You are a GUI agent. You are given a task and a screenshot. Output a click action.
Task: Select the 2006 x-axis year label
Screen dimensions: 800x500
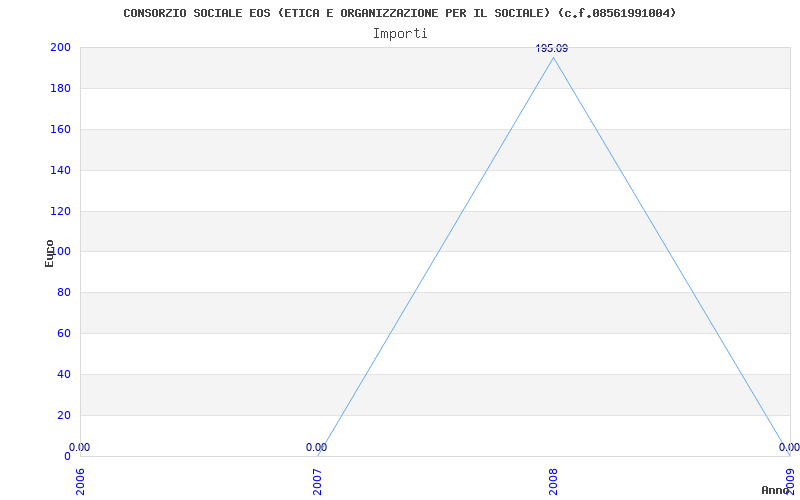pyautogui.click(x=80, y=483)
